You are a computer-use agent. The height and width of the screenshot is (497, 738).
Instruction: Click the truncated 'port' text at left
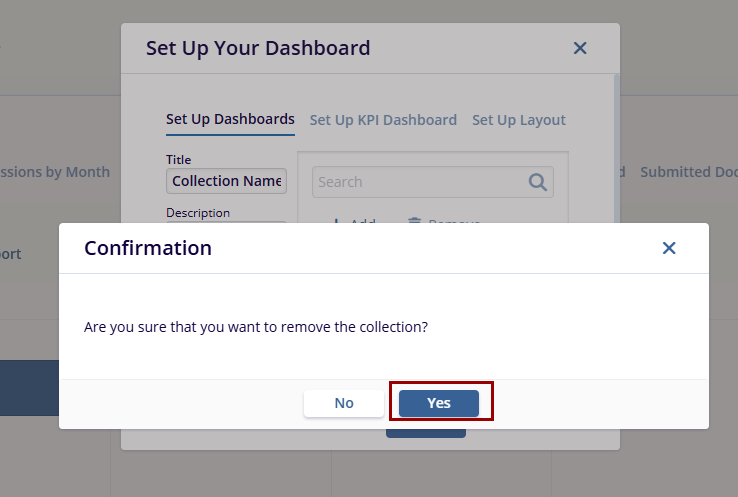[10, 254]
